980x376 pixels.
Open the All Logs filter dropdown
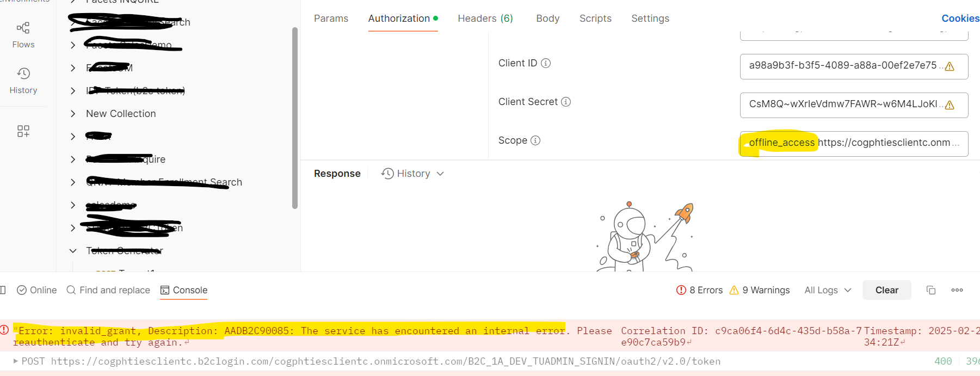828,290
